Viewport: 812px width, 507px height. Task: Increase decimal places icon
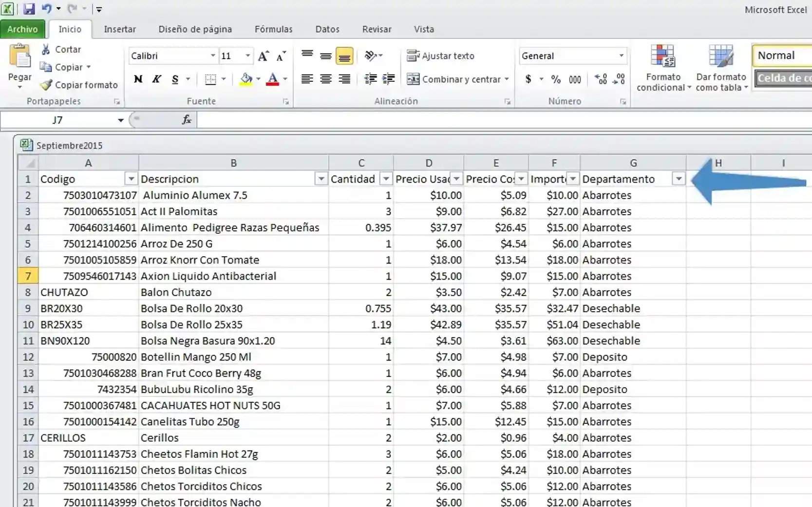[x=601, y=79]
